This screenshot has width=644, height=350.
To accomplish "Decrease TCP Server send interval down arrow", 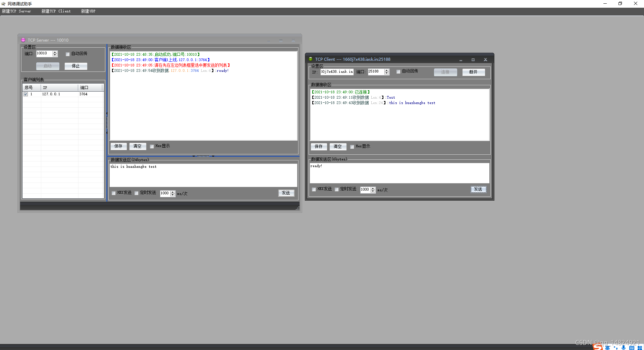I will pos(173,195).
